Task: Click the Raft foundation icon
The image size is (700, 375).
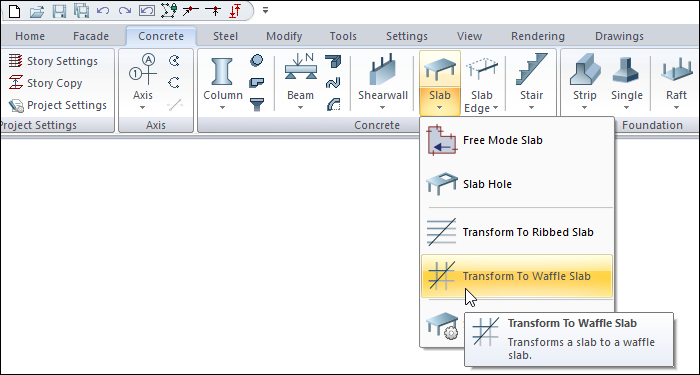Action: click(676, 70)
